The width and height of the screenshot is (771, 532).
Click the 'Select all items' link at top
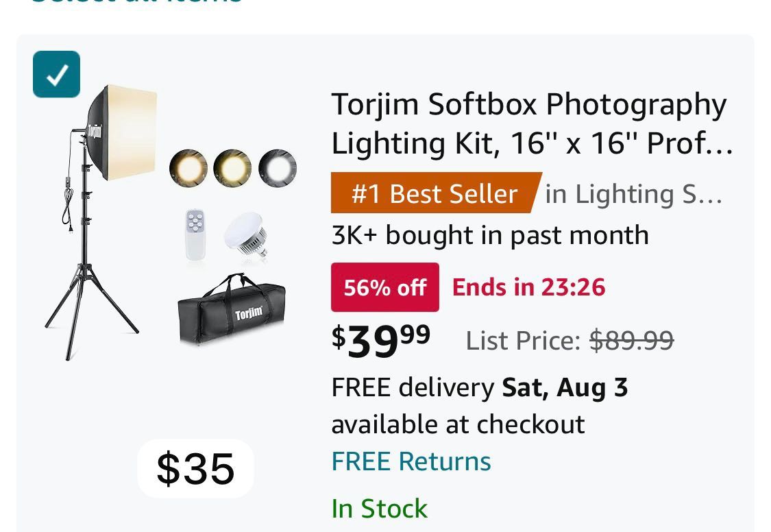tap(136, 3)
